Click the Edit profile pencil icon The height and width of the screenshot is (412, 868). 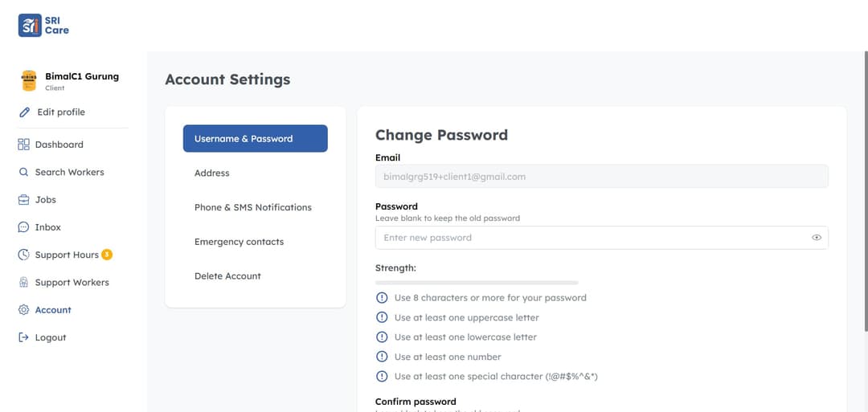click(x=24, y=112)
